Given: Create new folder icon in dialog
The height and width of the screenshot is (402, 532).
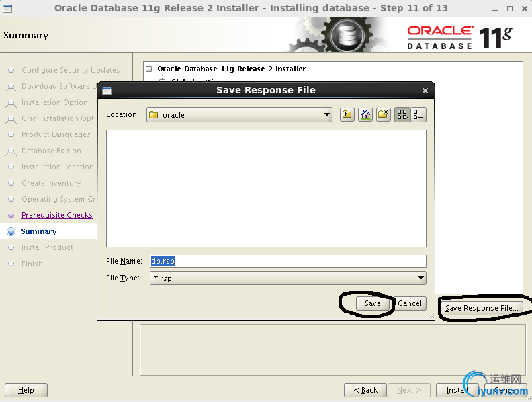Looking at the screenshot, I should coord(384,114).
